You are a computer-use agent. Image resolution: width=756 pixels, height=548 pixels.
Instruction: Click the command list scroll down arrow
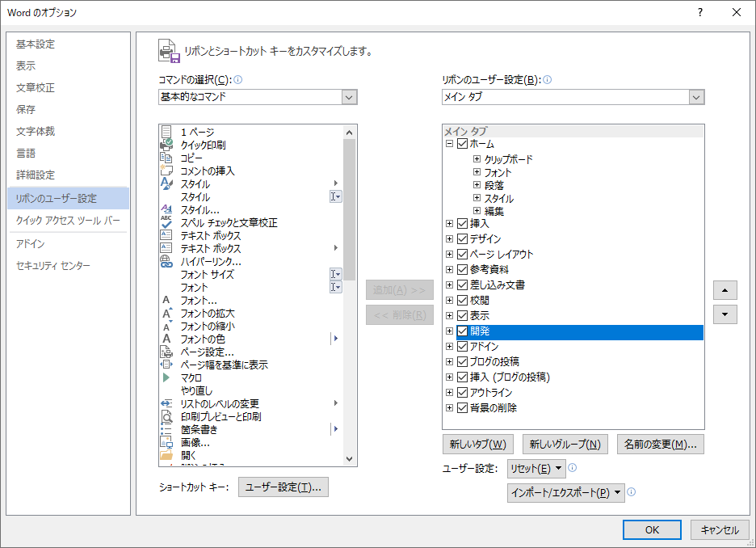click(x=350, y=459)
